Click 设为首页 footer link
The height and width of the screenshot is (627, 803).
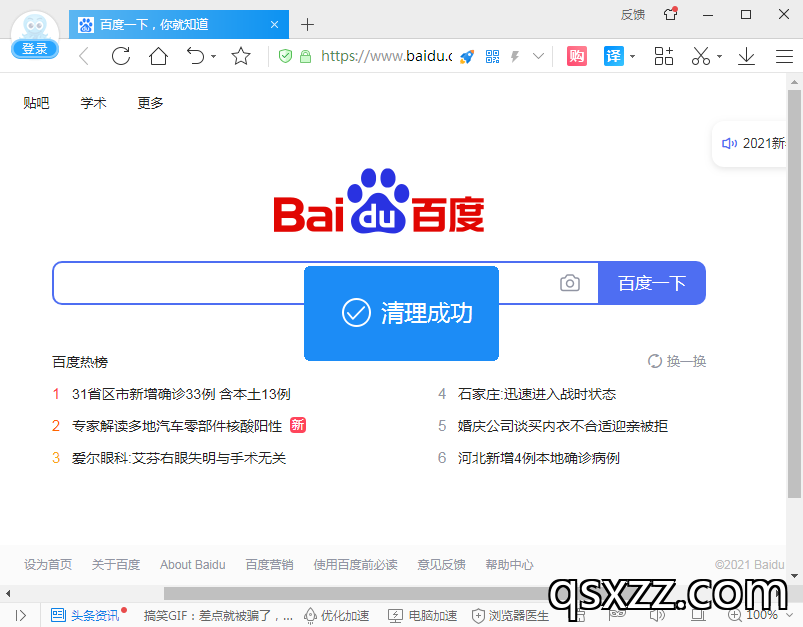pos(48,565)
